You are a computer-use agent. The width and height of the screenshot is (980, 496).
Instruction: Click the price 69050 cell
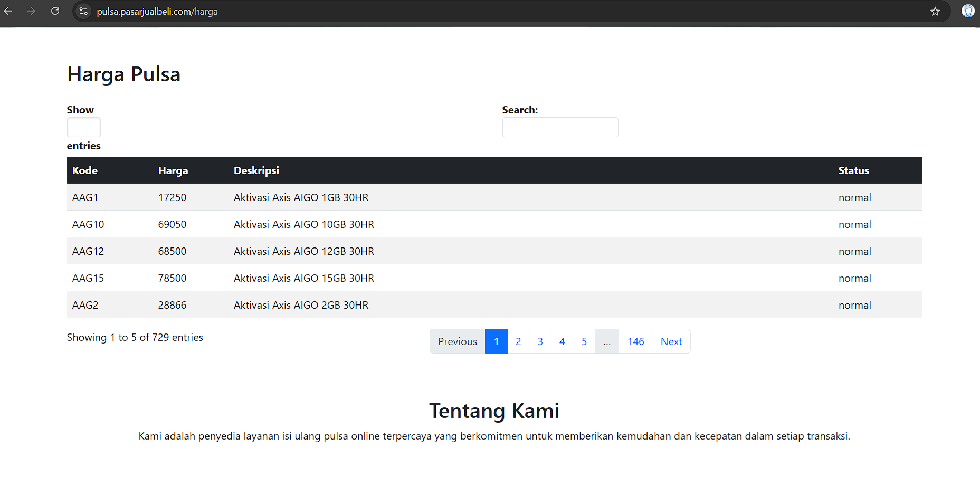coord(173,224)
